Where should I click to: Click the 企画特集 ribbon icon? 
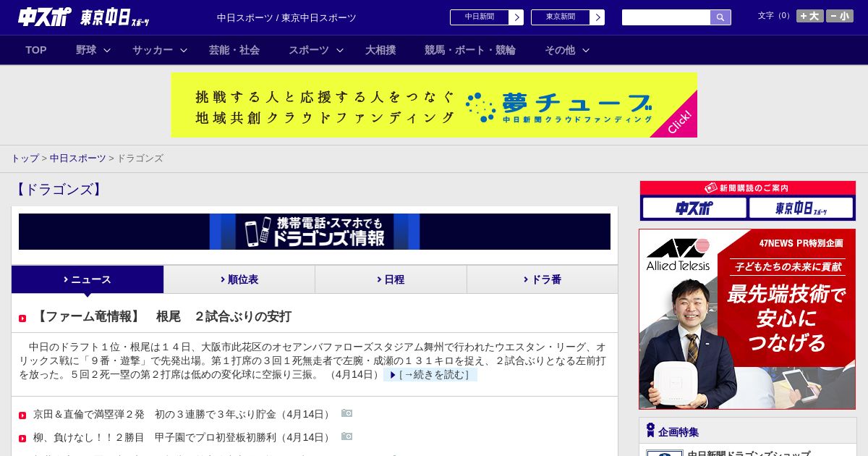[x=650, y=430]
